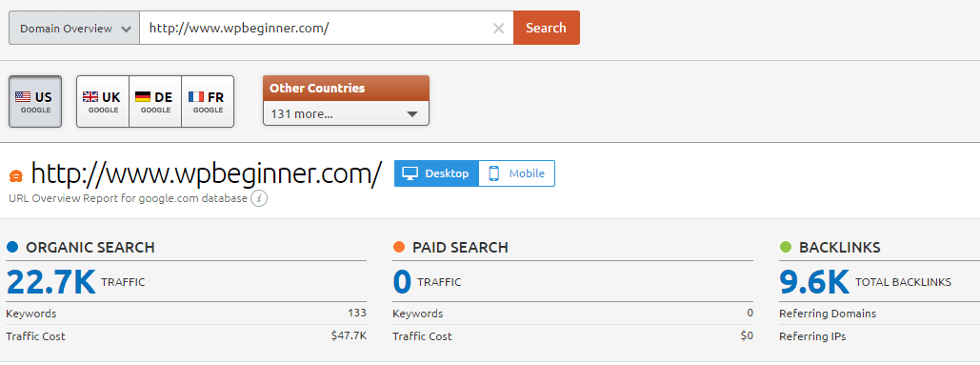Screen dimensions: 980x365
Task: Click the info icon next to URL Overview Report
Action: coord(259,199)
